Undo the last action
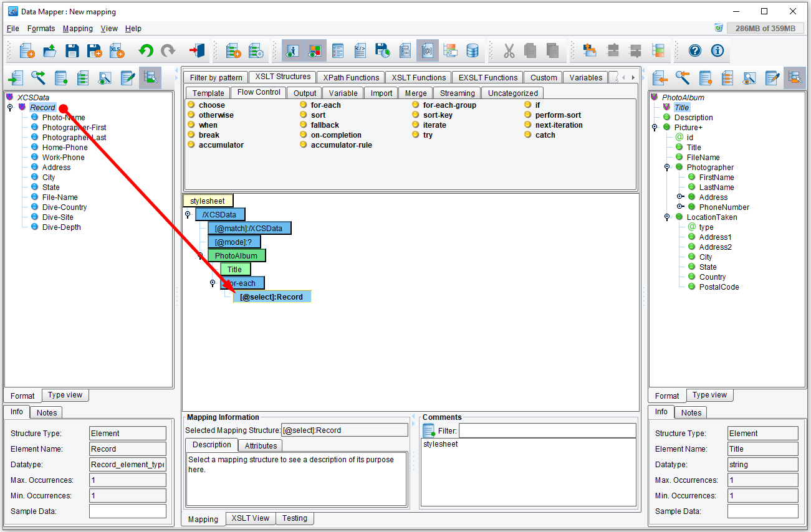The image size is (811, 532). pos(146,51)
